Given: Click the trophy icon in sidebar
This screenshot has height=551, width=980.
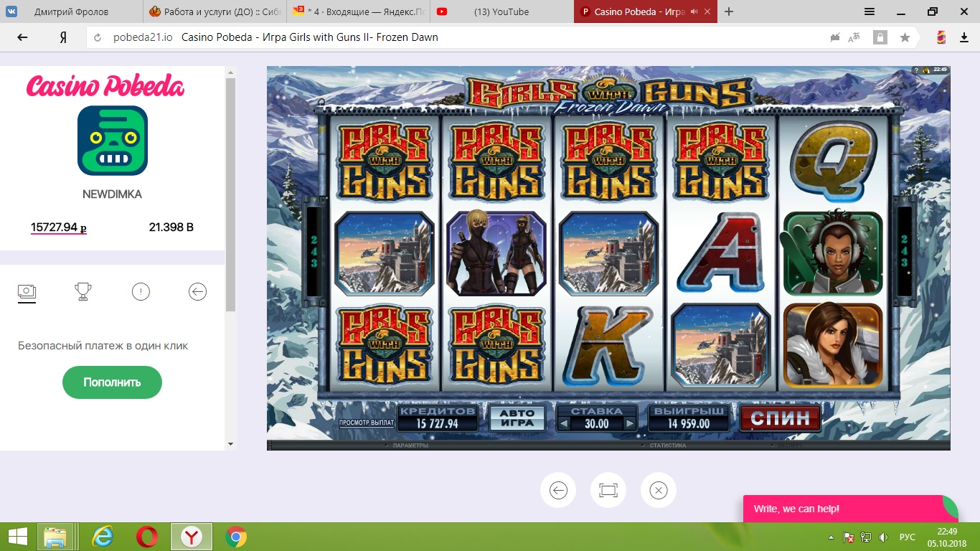Looking at the screenshot, I should pos(83,291).
